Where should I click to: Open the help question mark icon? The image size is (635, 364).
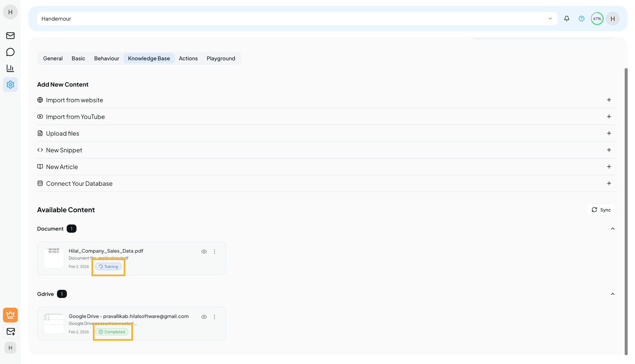click(582, 18)
